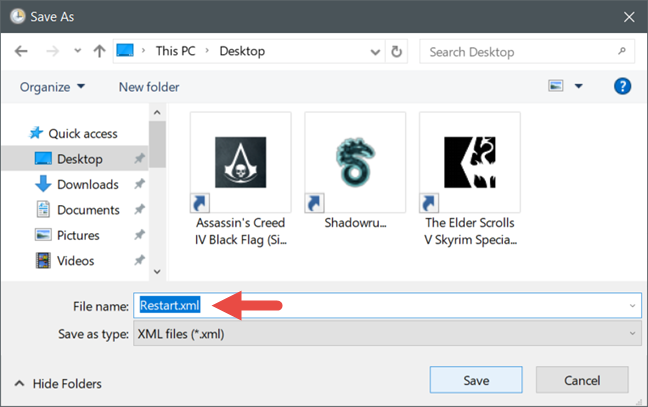The width and height of the screenshot is (648, 407).
Task: Click the Search Desktop field
Action: pos(527,52)
